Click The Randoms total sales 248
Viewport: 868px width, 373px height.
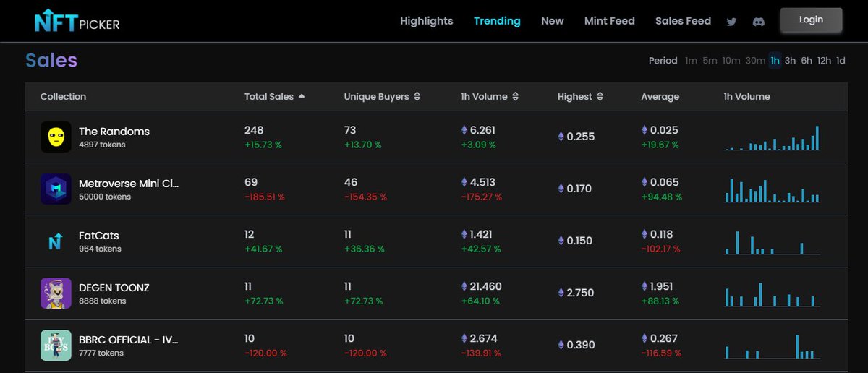point(254,131)
